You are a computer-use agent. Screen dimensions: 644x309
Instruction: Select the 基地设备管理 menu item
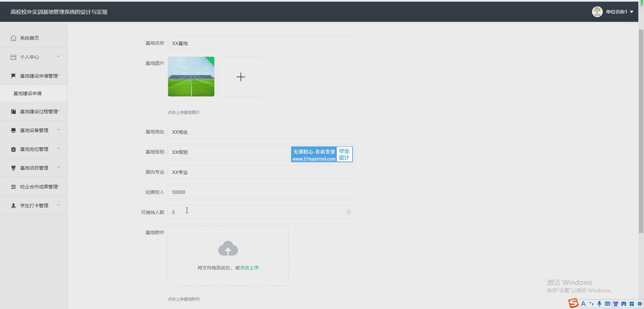click(x=34, y=130)
